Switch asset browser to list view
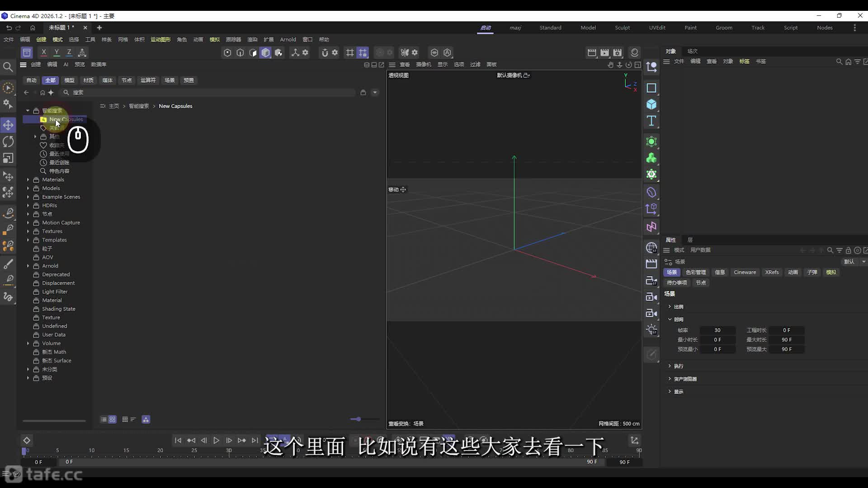This screenshot has width=868, height=488. 104,419
